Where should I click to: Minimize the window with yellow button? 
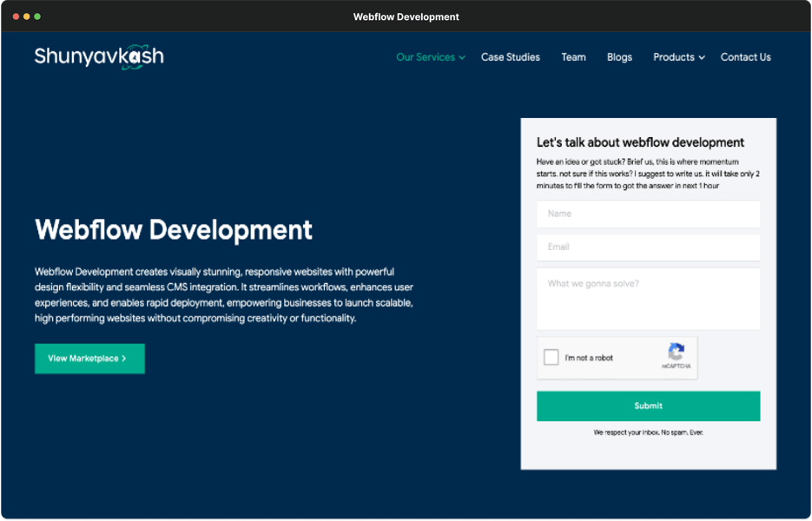point(26,16)
